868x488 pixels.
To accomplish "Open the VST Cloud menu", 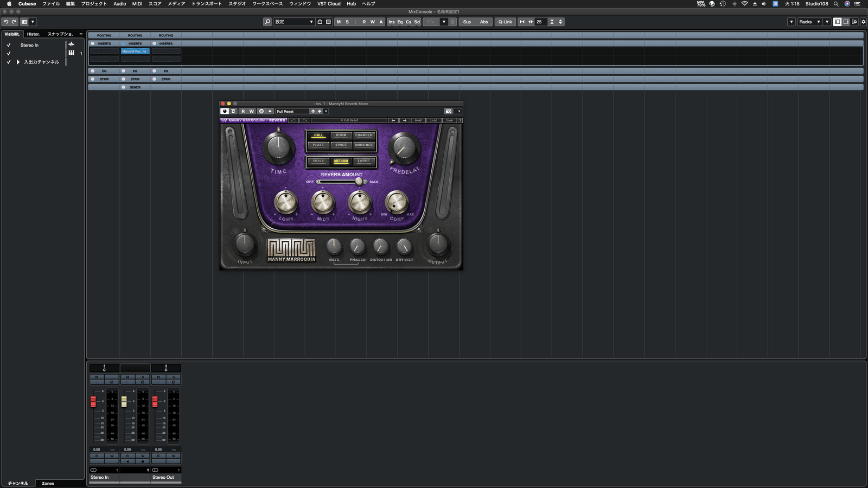I will click(329, 4).
